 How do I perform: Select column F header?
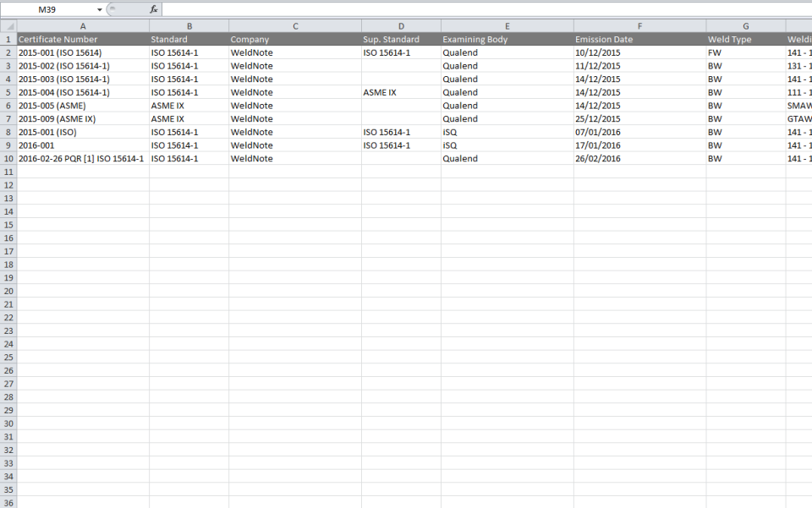click(x=640, y=26)
